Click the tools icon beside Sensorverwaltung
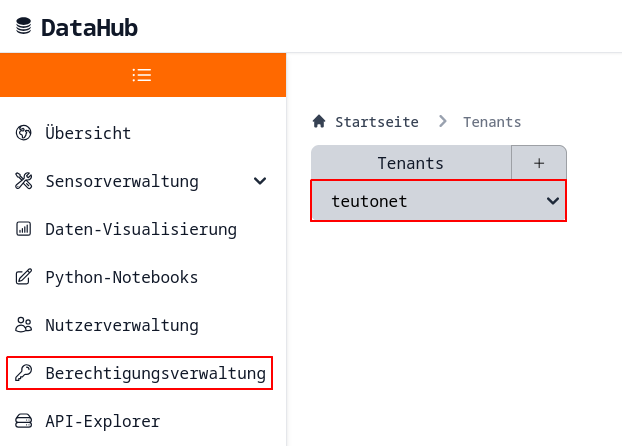The image size is (622, 446). (x=24, y=181)
